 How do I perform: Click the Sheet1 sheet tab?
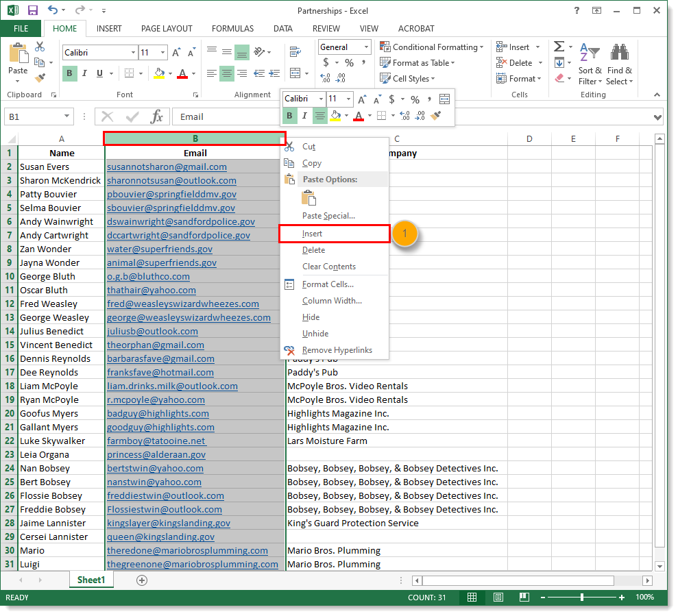pyautogui.click(x=91, y=580)
